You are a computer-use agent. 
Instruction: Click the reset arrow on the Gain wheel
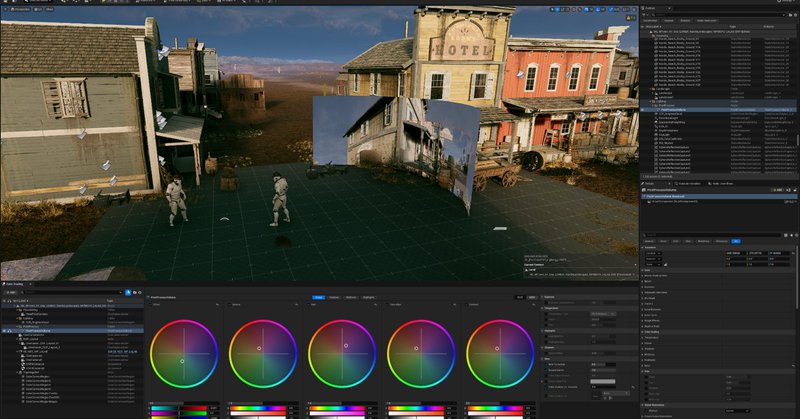[x=375, y=305]
